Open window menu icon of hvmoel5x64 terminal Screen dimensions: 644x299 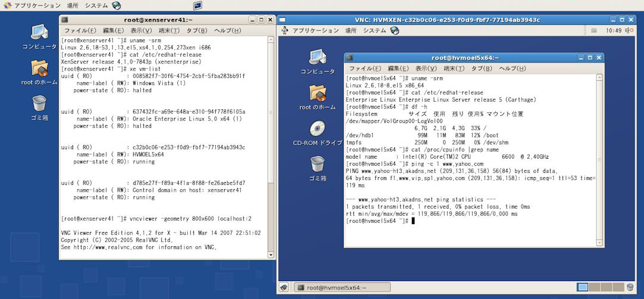350,58
